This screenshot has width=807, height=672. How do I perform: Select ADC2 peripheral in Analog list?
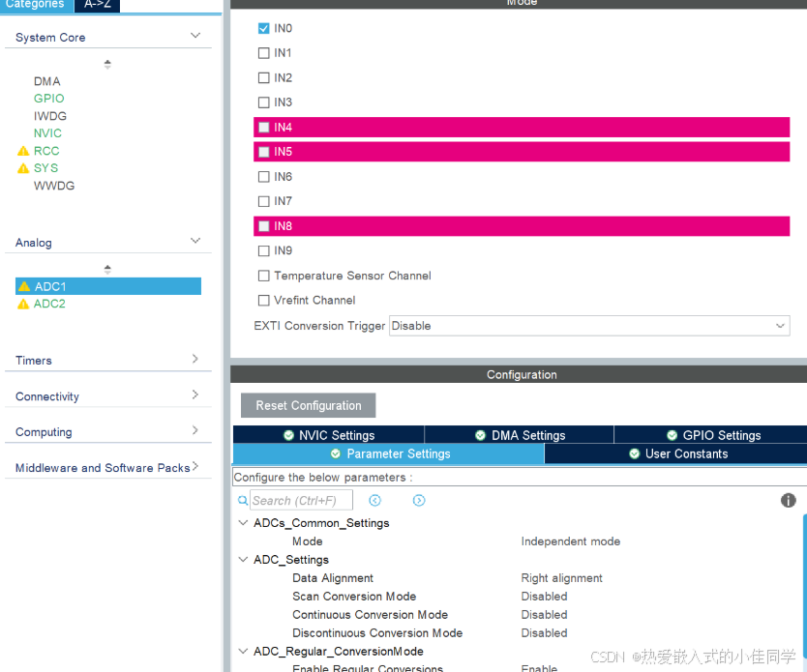(49, 304)
